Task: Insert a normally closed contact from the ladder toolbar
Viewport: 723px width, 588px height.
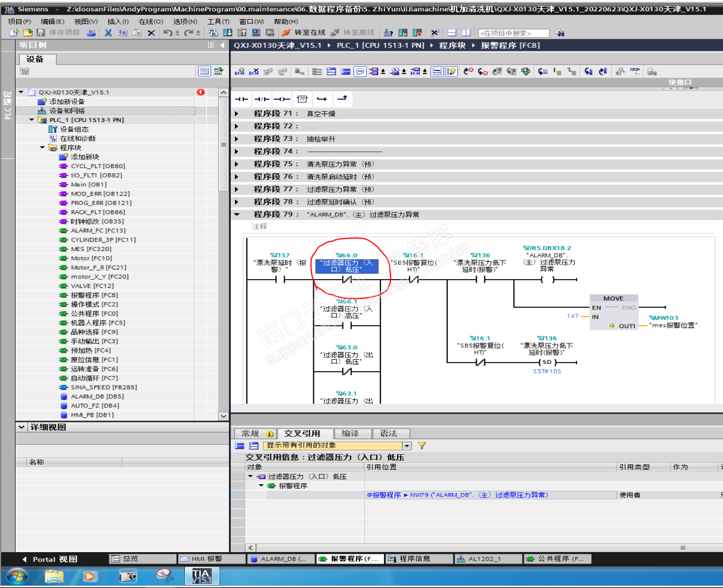Action: tap(261, 99)
